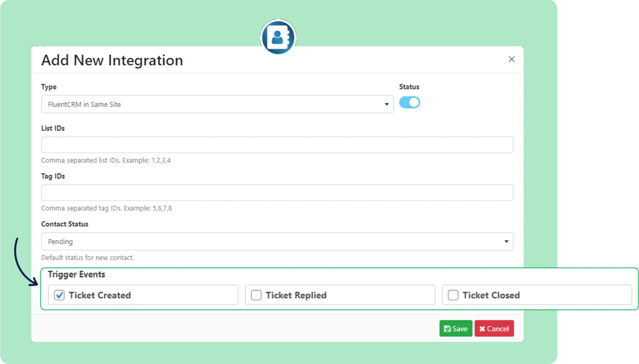This screenshot has height=364, width=639.
Task: Click the Trigger Events heading
Action: coord(76,274)
